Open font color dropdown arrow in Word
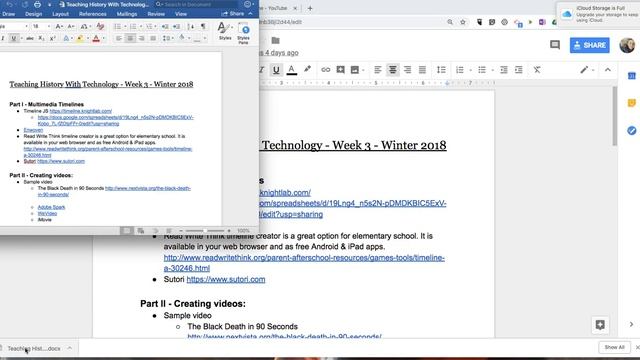 104,38
